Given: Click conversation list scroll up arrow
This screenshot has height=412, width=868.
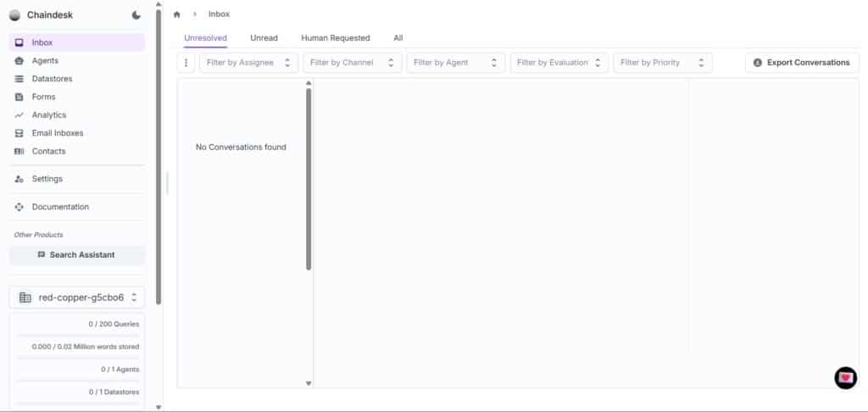Looking at the screenshot, I should [309, 83].
